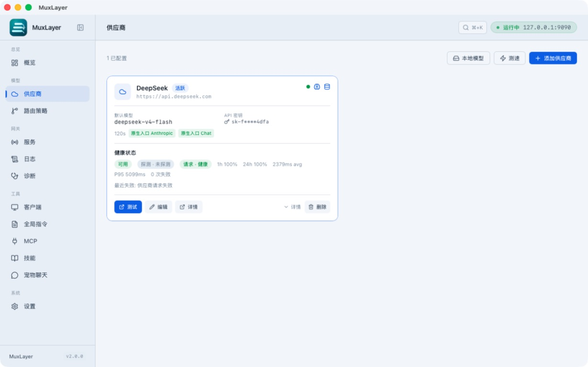Screen dimensions: 588x367
Task: Expand 详情 with the chevron
Action: tap(292, 207)
